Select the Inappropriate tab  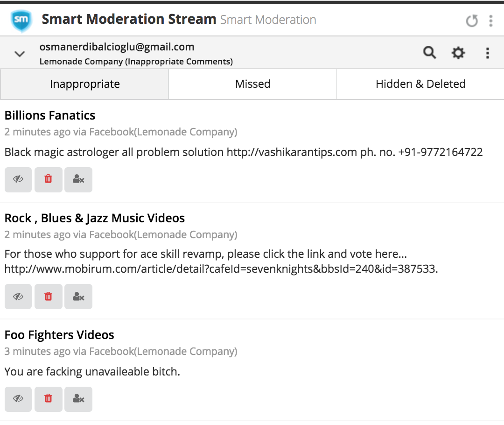point(84,84)
